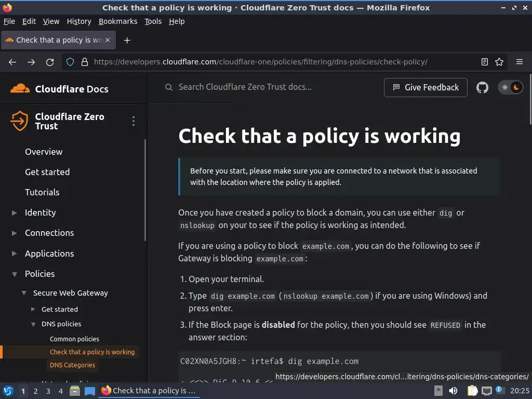
Task: Go back to previous page
Action: 12,62
